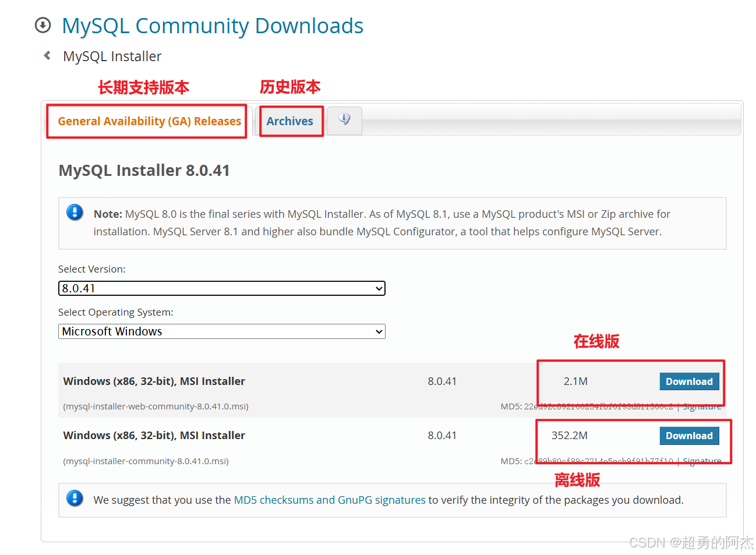The image size is (756, 555).
Task: Download the 2.1M web MSI installer
Action: [689, 381]
